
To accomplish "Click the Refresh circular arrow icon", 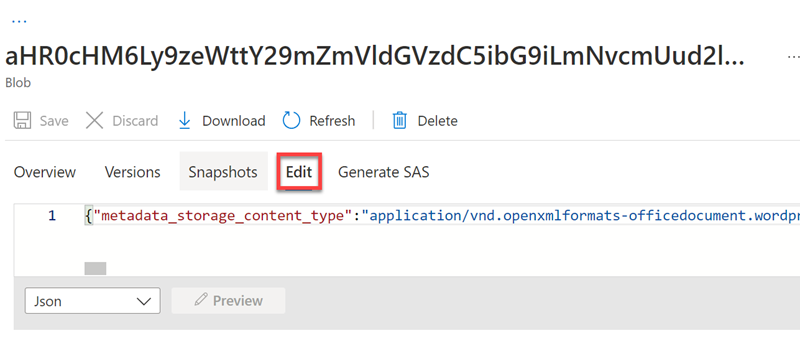I will pyautogui.click(x=291, y=121).
